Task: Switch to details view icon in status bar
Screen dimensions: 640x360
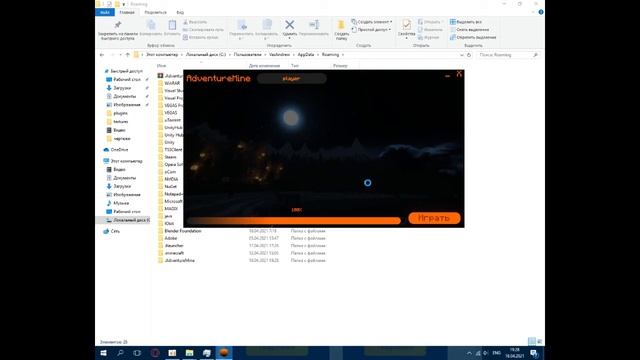Action: 532,341
